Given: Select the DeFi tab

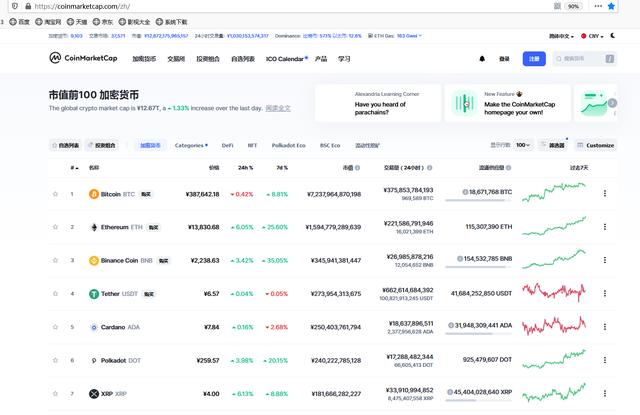Looking at the screenshot, I should [227, 145].
